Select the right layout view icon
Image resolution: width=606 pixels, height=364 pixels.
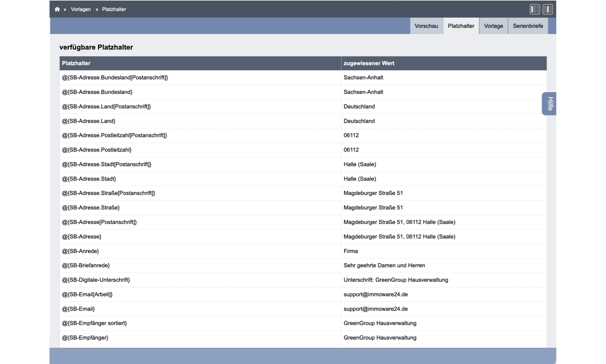548,9
